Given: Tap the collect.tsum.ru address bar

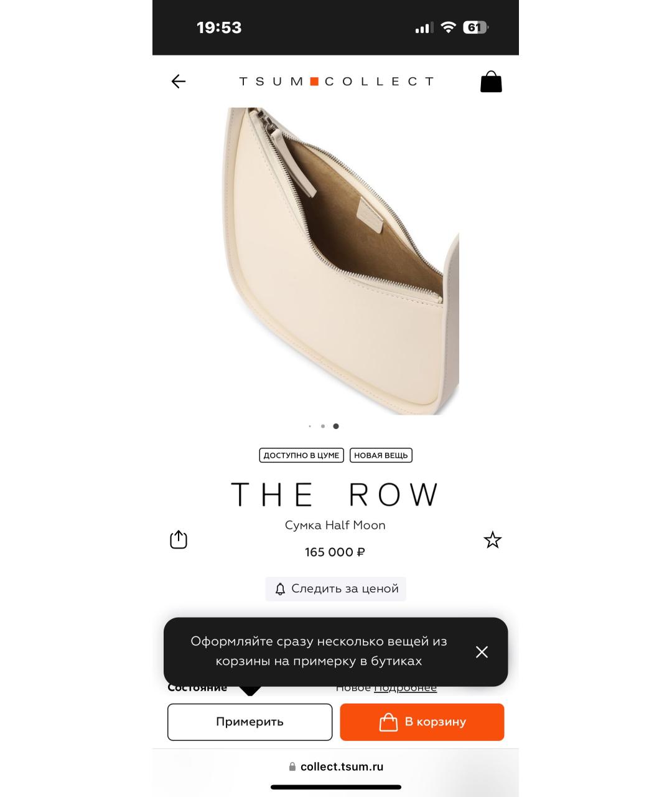Looking at the screenshot, I should [336, 767].
